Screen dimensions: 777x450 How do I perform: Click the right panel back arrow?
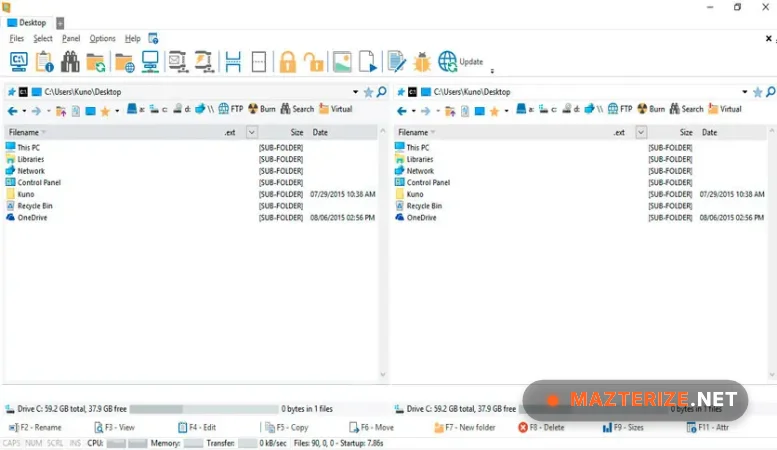[x=402, y=111]
